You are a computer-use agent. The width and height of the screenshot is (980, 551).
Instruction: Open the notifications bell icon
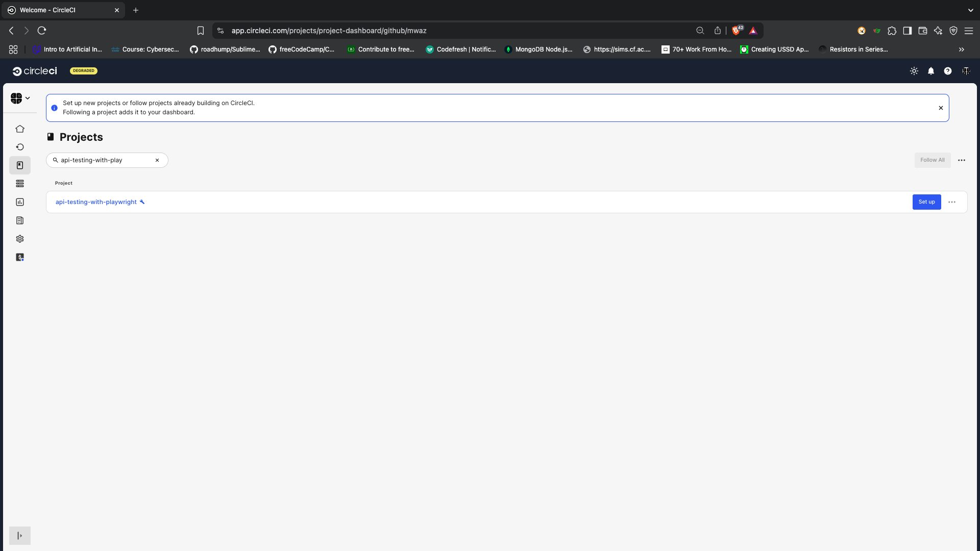(x=931, y=71)
